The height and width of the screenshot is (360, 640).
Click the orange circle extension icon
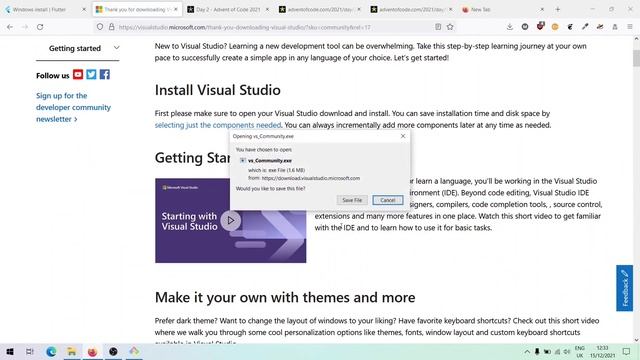click(555, 27)
